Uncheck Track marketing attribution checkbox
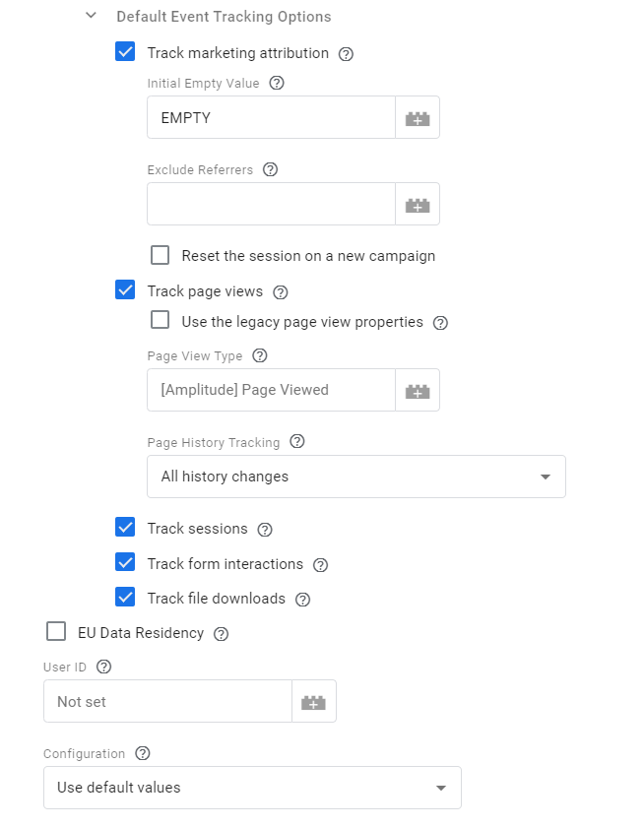The image size is (644, 828). click(125, 52)
